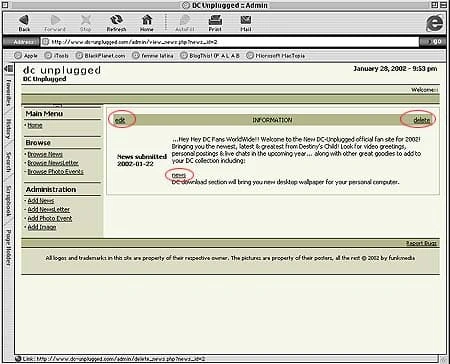Open the Microsoft MacTopia favorites link

276,56
